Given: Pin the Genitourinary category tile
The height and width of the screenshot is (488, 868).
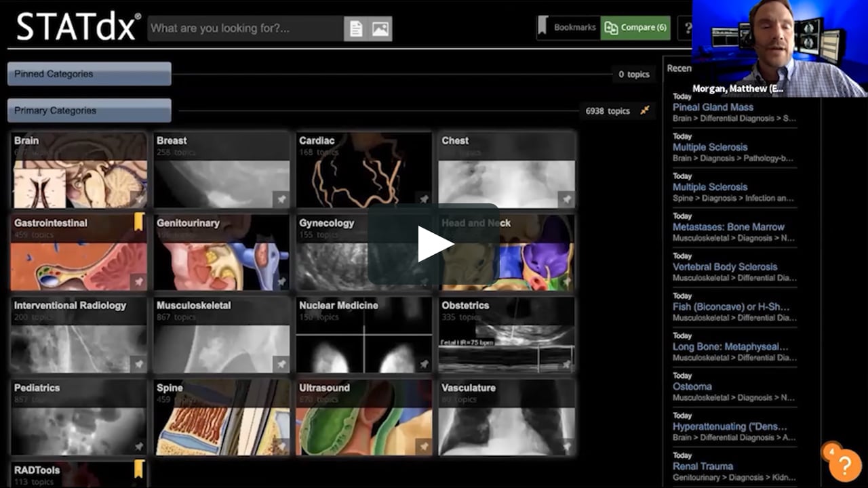Looking at the screenshot, I should (x=281, y=281).
